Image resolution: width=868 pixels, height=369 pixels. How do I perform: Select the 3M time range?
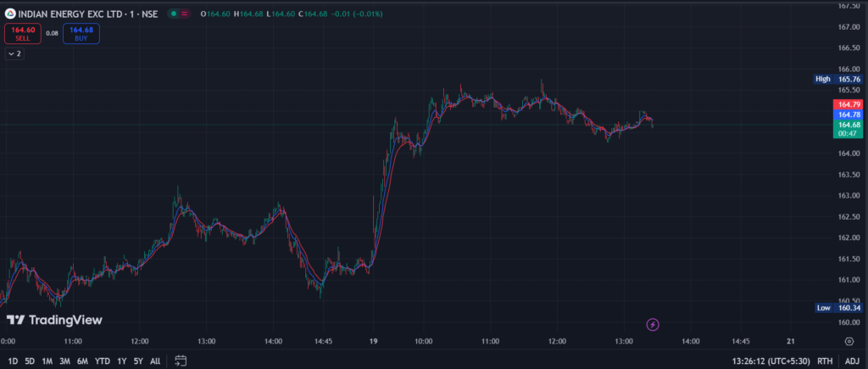[x=64, y=361]
